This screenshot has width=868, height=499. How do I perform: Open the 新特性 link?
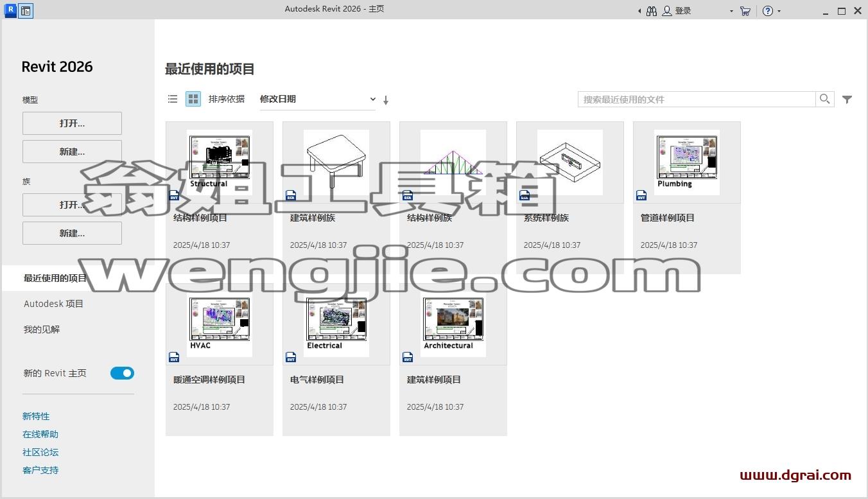click(x=36, y=416)
